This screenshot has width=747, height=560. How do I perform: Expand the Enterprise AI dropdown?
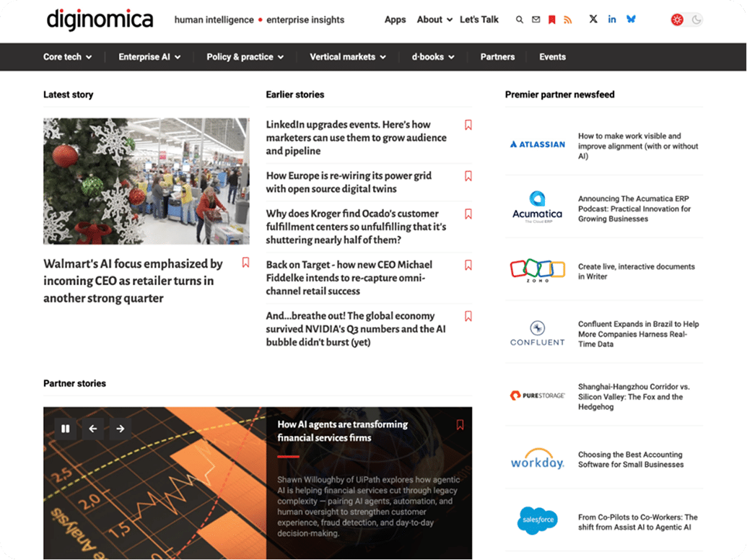tap(149, 57)
